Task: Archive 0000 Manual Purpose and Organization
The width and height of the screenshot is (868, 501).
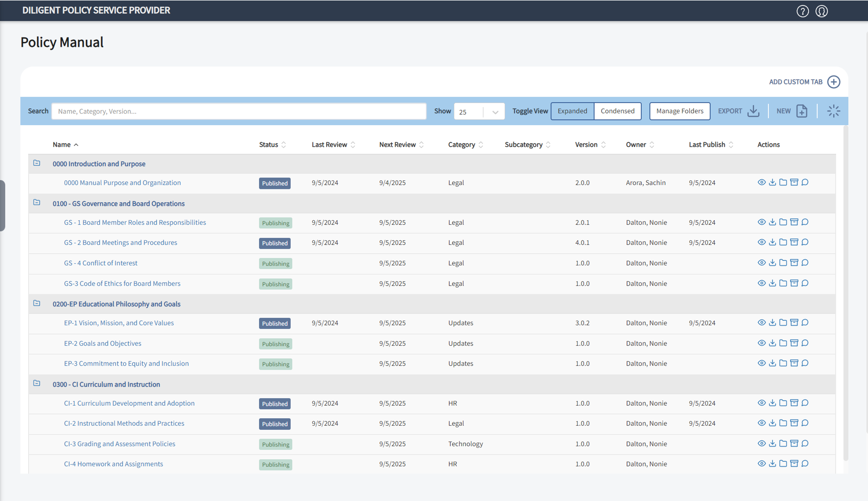Action: [x=794, y=182]
